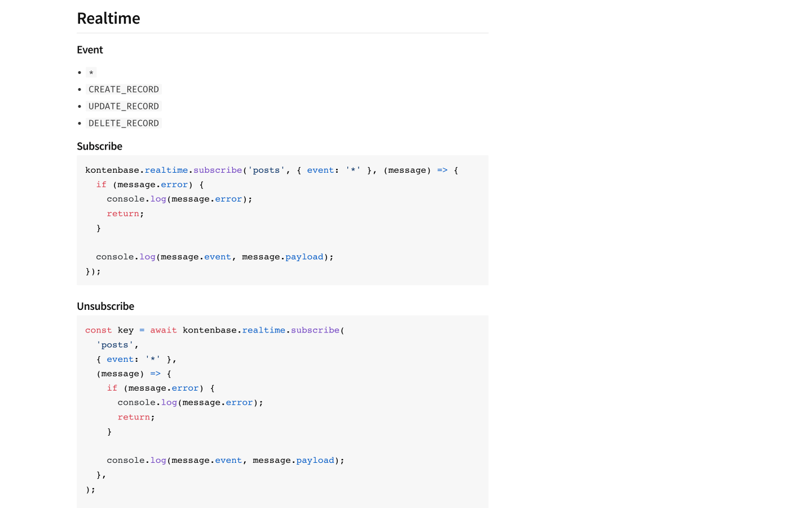The width and height of the screenshot is (812, 508).
Task: Click the 'if' keyword in Unsubscribe code
Action: pyautogui.click(x=112, y=388)
